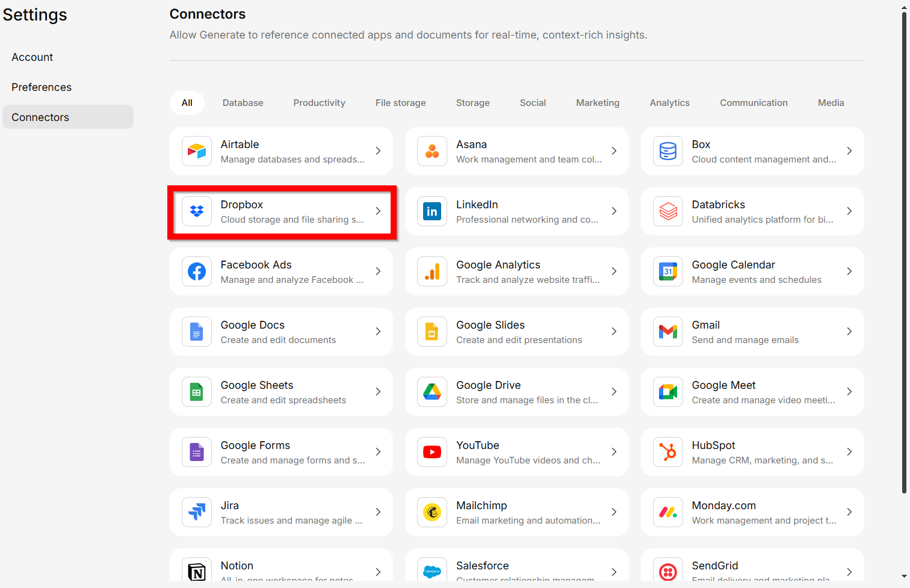Go to Preferences in sidebar
Viewport: 910px width, 588px height.
[x=42, y=87]
